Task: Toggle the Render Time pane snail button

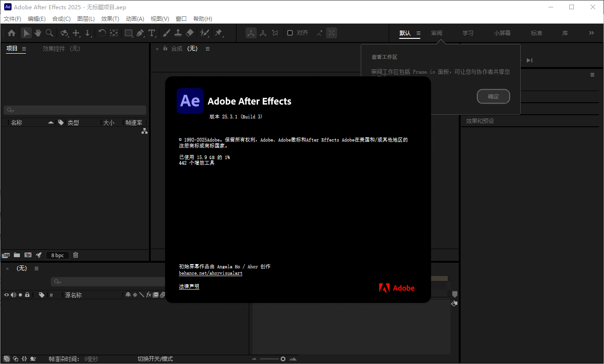Action: pos(33,358)
